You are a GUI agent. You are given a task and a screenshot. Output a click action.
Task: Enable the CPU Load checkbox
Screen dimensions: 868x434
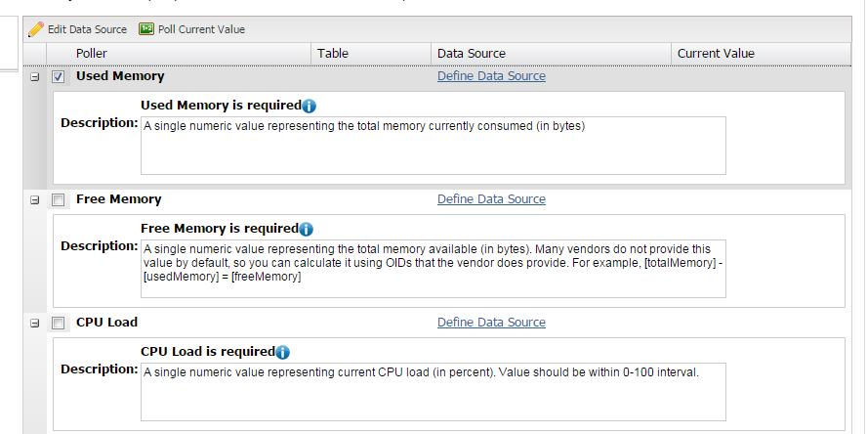(59, 323)
